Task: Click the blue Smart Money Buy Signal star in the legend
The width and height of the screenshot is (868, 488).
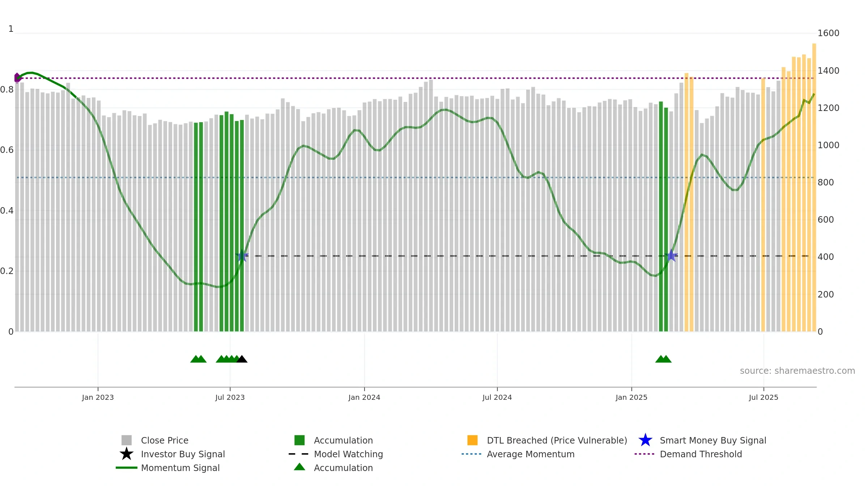Action: [645, 440]
